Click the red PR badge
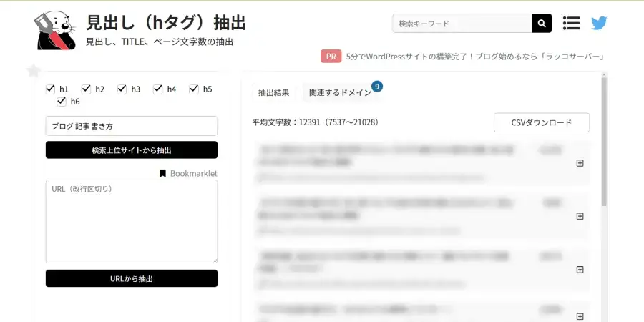The height and width of the screenshot is (322, 644). 331,57
